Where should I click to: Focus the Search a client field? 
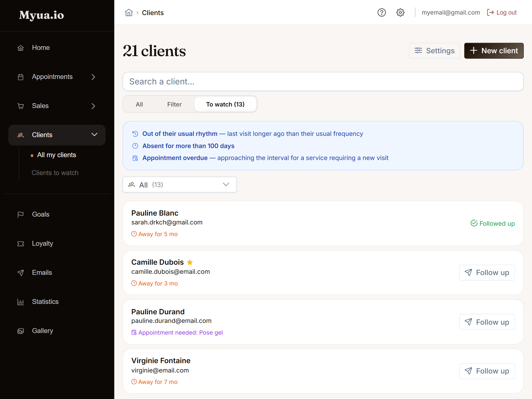[x=323, y=82]
